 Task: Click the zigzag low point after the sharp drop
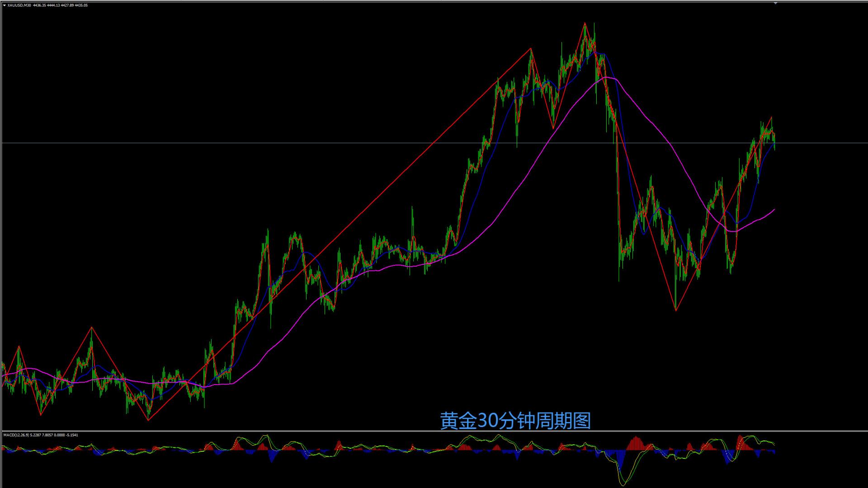676,310
